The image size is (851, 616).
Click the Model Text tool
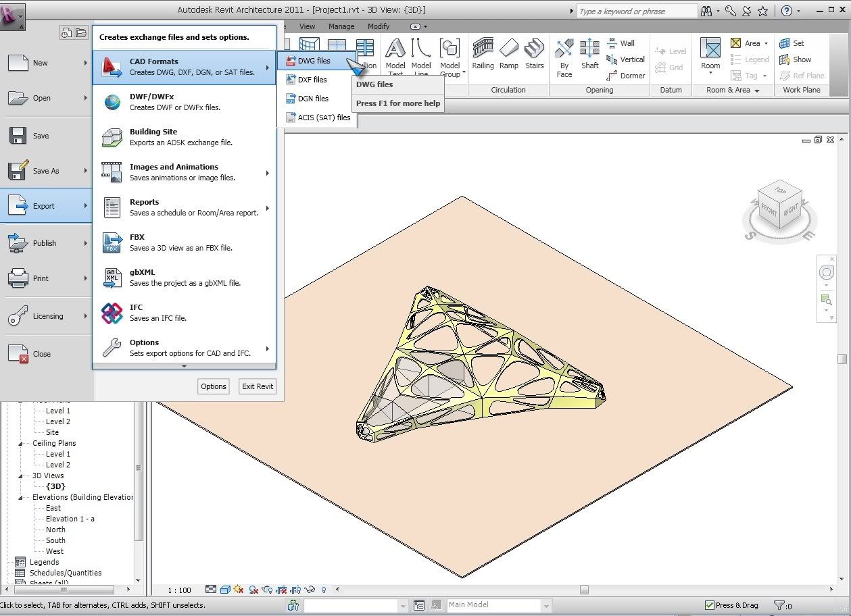(x=395, y=57)
